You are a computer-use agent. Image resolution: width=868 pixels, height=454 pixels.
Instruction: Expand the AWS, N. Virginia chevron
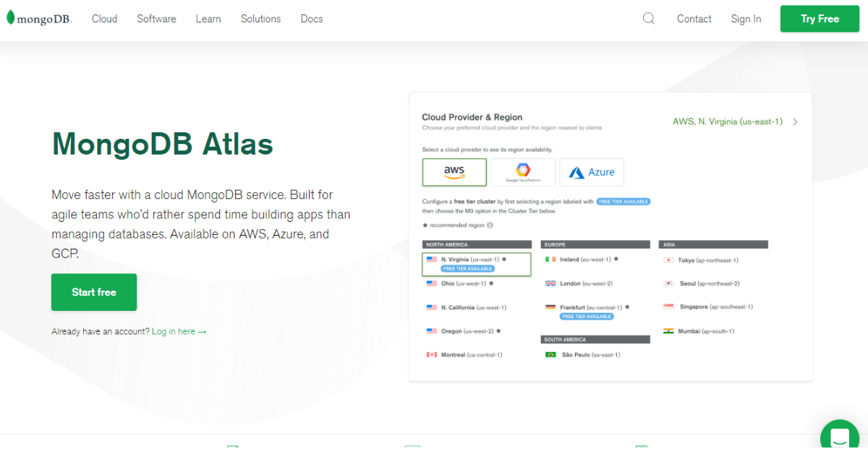795,121
